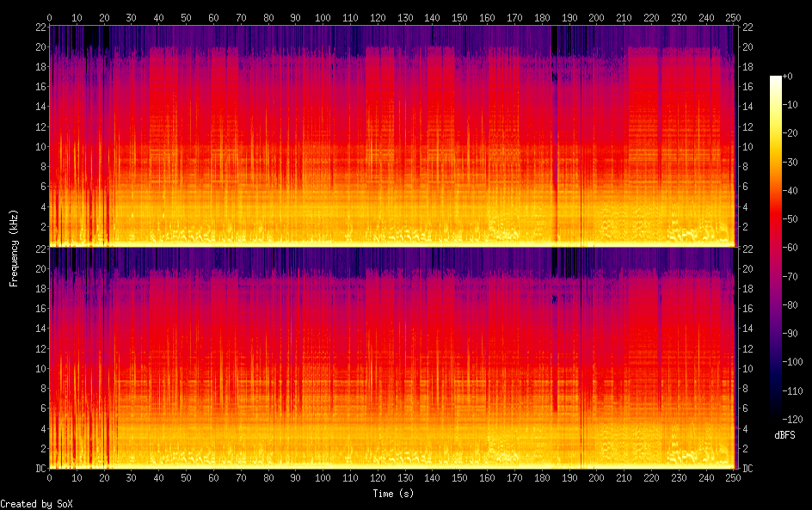Click the "250" tick on the bottom time axis
Viewport: 812px width, 510px height.
point(733,478)
